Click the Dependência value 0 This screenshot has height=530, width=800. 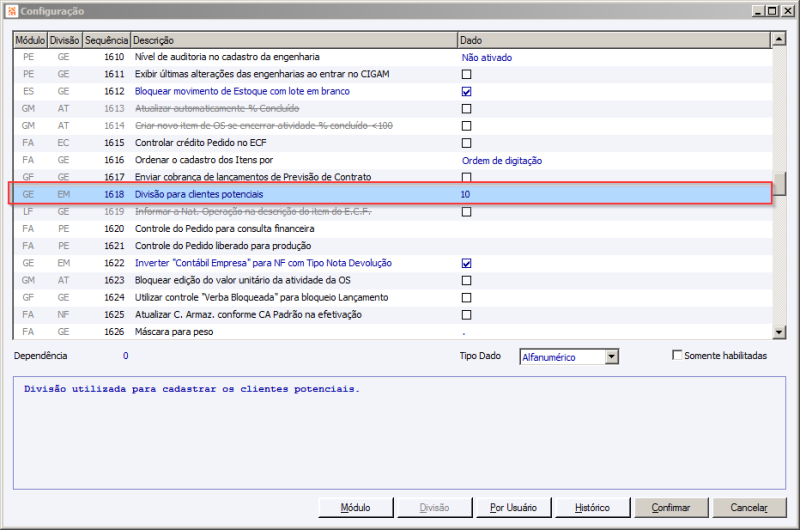[126, 356]
